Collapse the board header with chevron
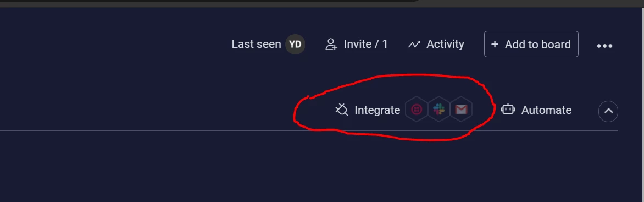This screenshot has width=644, height=202. 608,111
